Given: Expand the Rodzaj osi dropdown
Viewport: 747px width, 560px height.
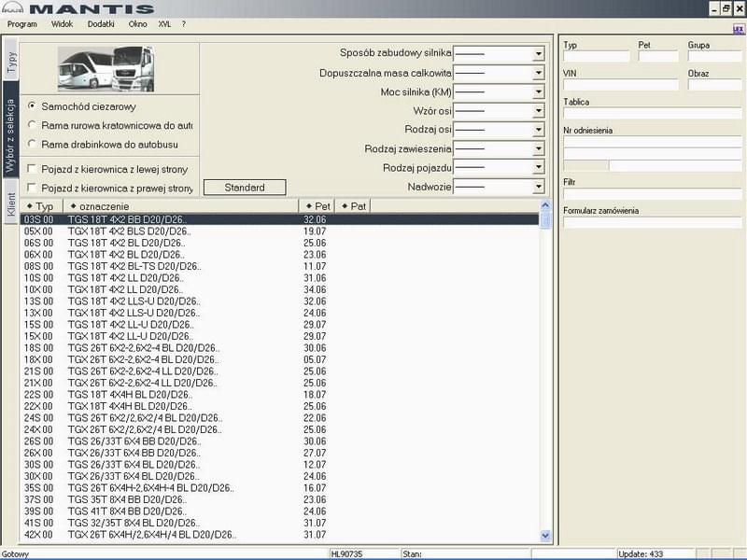Looking at the screenshot, I should click(x=539, y=130).
